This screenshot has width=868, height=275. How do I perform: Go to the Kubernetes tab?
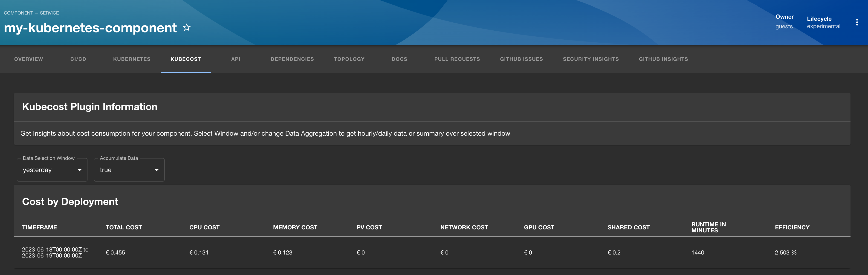pyautogui.click(x=132, y=59)
